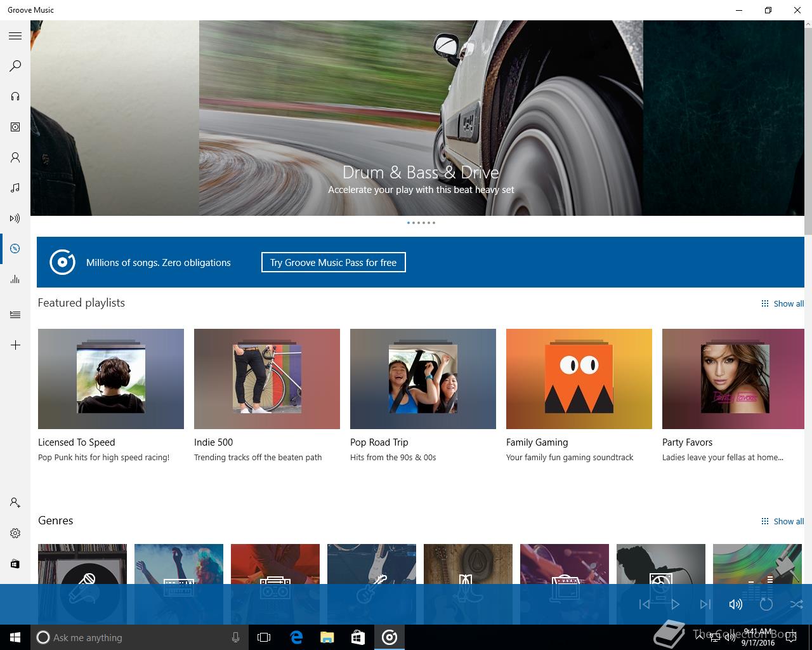
Task: Open the search magnifier in sidebar
Action: (x=15, y=66)
